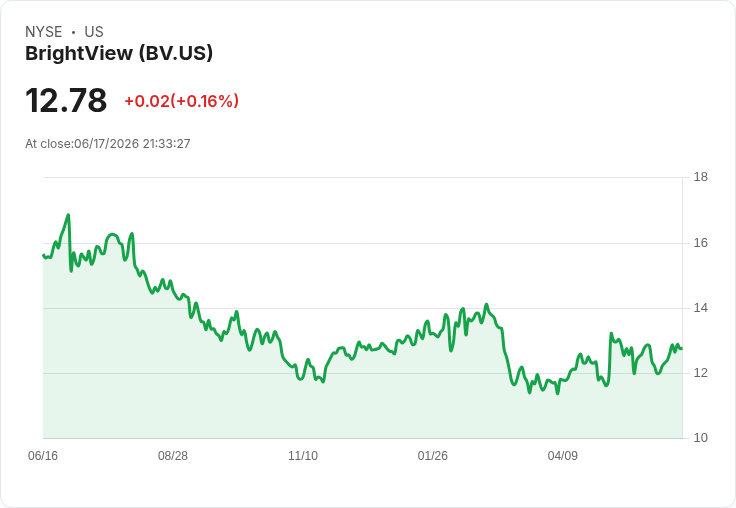
Task: Select the 06/16 date on x-axis
Action: pyautogui.click(x=43, y=456)
